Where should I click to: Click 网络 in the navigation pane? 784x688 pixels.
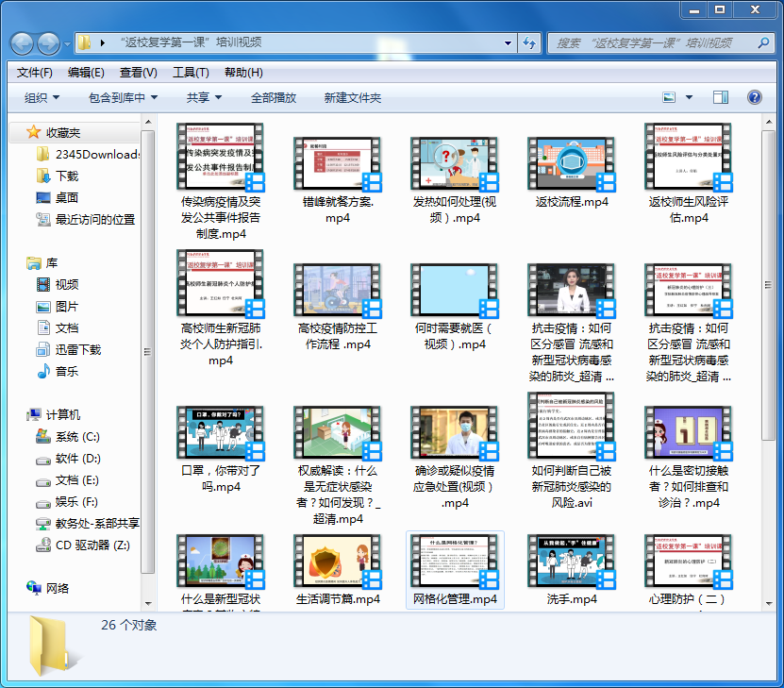(58, 588)
